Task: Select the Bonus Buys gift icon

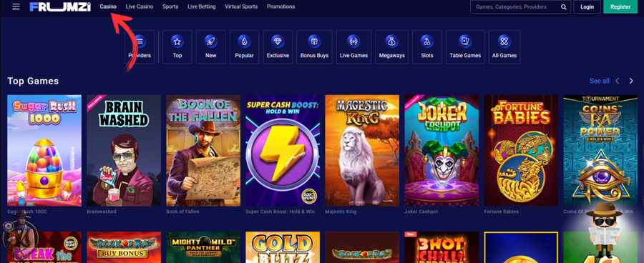Action: (314, 41)
